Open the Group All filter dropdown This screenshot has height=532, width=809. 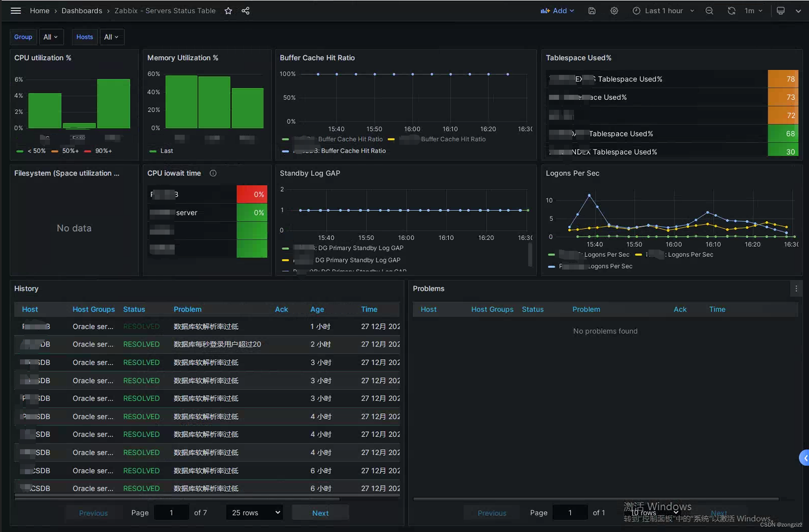(51, 37)
